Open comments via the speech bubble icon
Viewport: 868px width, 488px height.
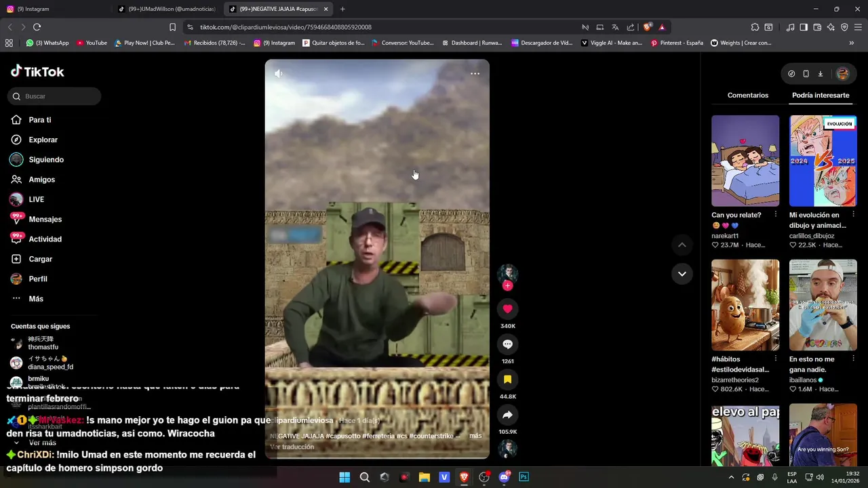[x=507, y=344]
